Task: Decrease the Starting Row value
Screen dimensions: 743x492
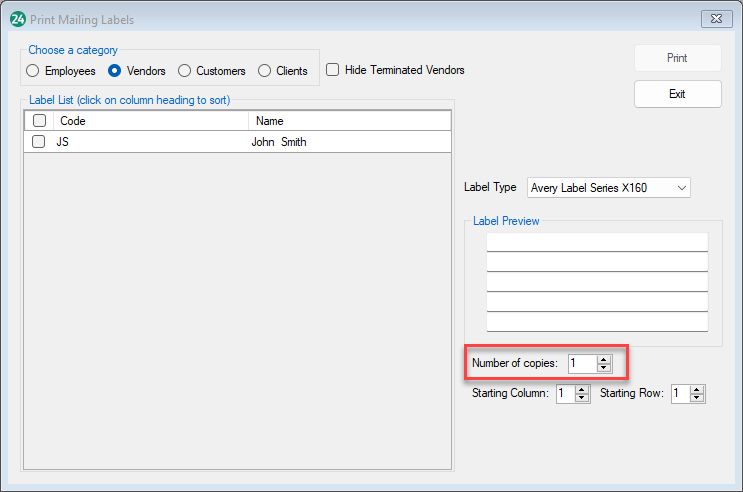Action: (x=697, y=398)
